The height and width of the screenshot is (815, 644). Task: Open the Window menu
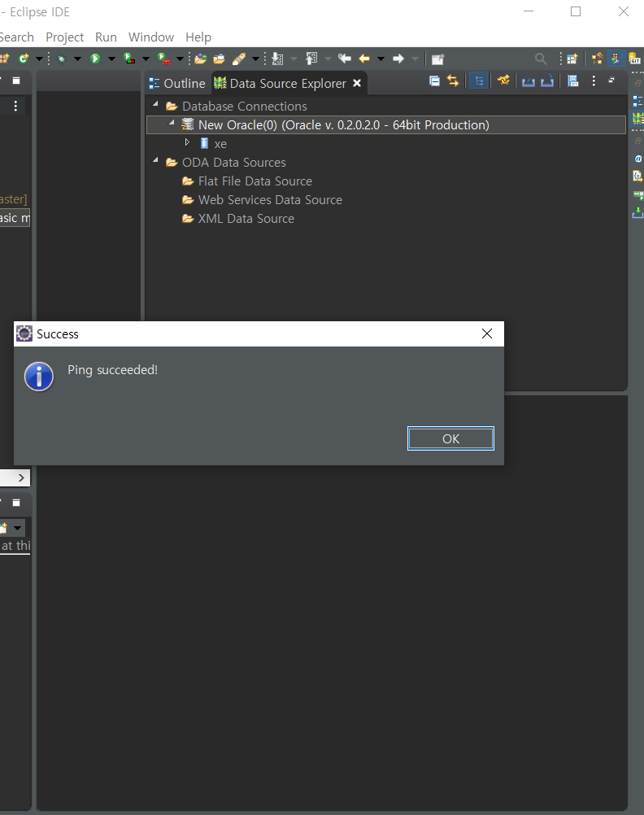click(150, 37)
